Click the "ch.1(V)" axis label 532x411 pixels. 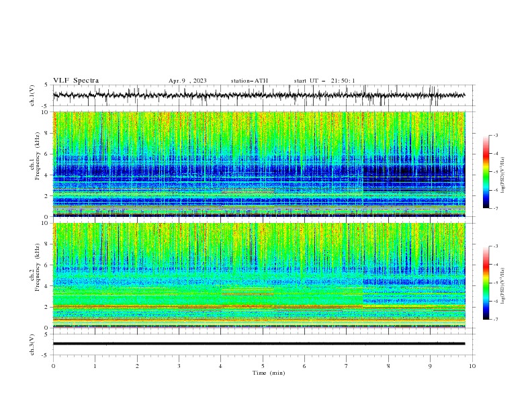click(x=32, y=95)
